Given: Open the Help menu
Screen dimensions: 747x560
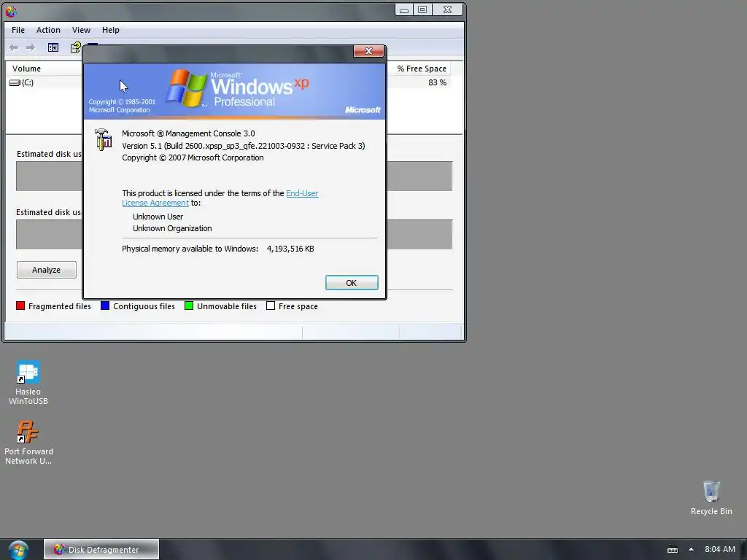Looking at the screenshot, I should point(111,30).
